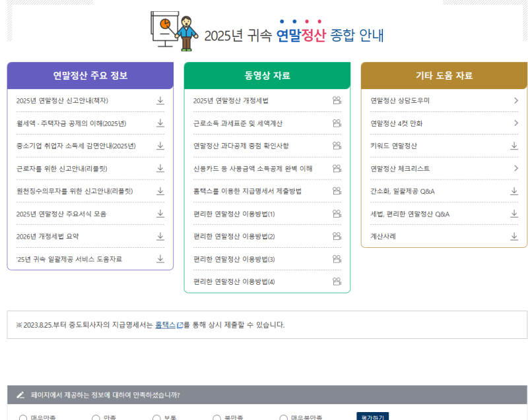Click 연말정산 주요 정보 purple header
The width and height of the screenshot is (528, 420).
click(90, 75)
